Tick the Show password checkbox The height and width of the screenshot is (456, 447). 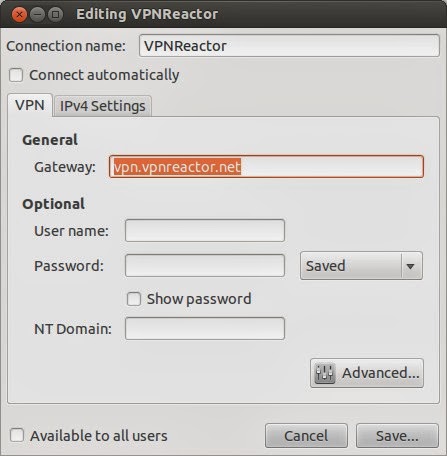click(x=134, y=299)
